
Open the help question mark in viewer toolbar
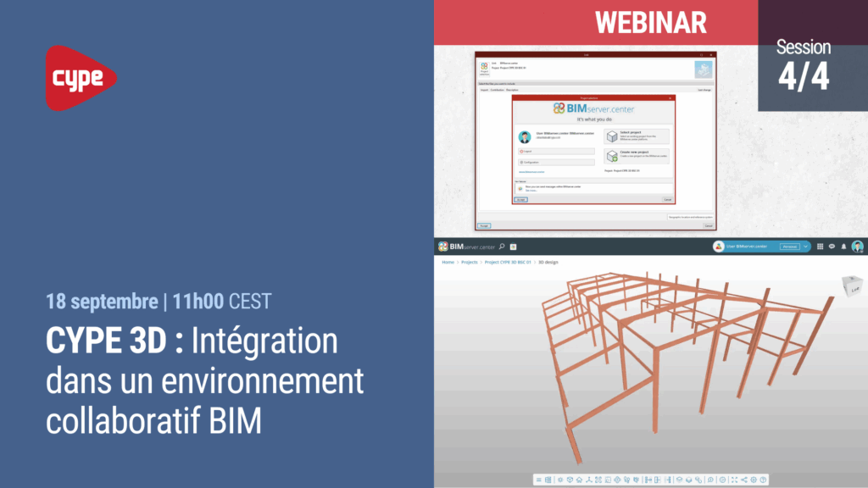[x=764, y=480]
